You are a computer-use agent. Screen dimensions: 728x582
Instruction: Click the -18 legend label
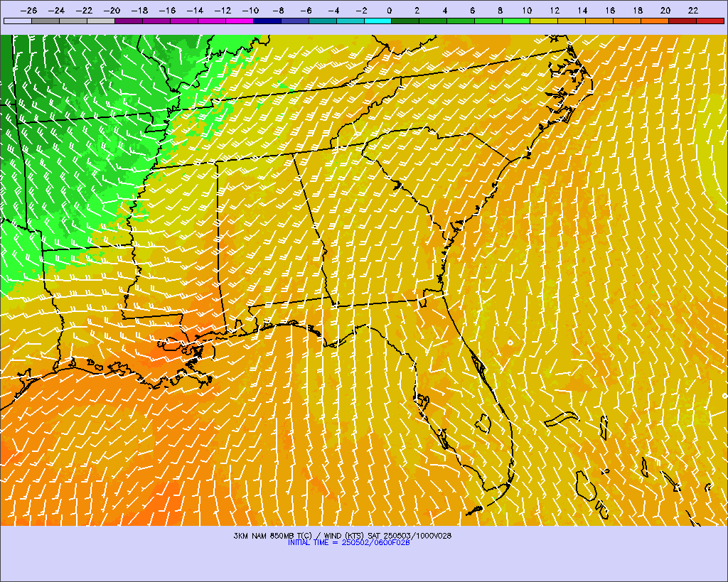click(x=139, y=11)
